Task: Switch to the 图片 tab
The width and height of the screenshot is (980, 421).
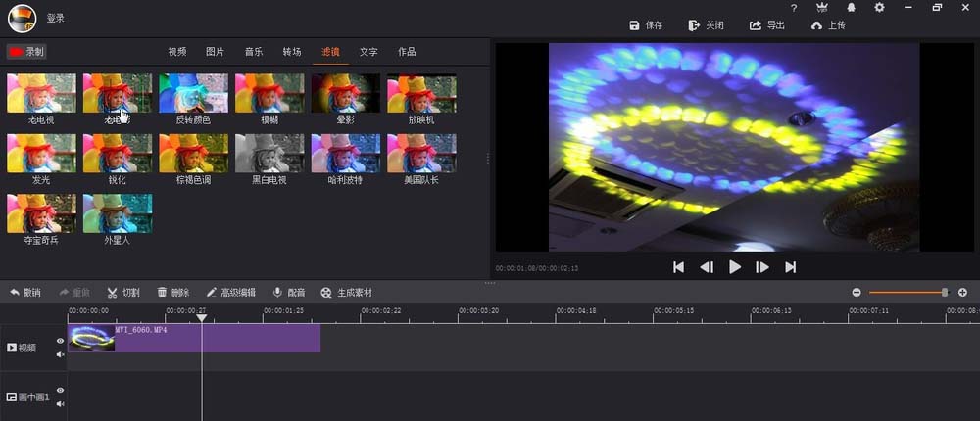Action: 215,52
